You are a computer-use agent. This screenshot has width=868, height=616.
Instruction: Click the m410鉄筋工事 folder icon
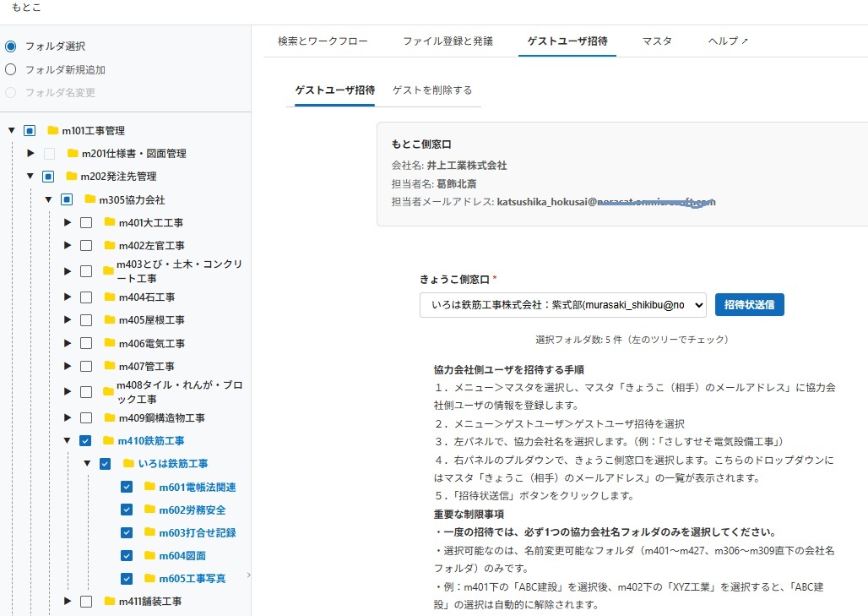pyautogui.click(x=109, y=441)
